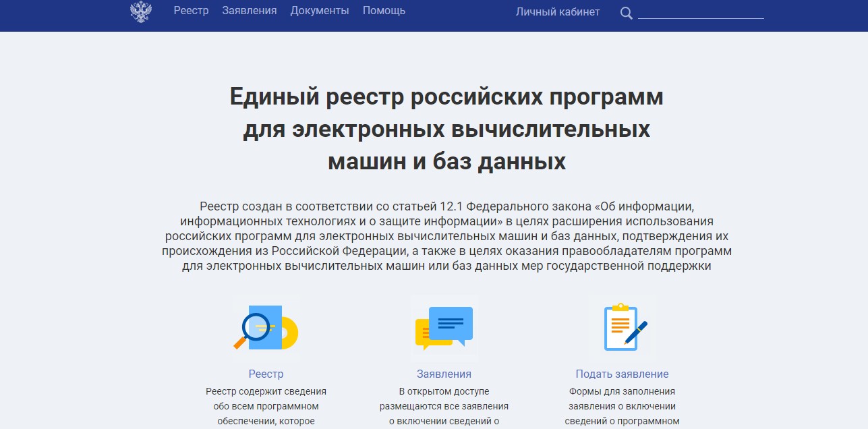Click the chat bubbles icon for Заявления

(444, 328)
